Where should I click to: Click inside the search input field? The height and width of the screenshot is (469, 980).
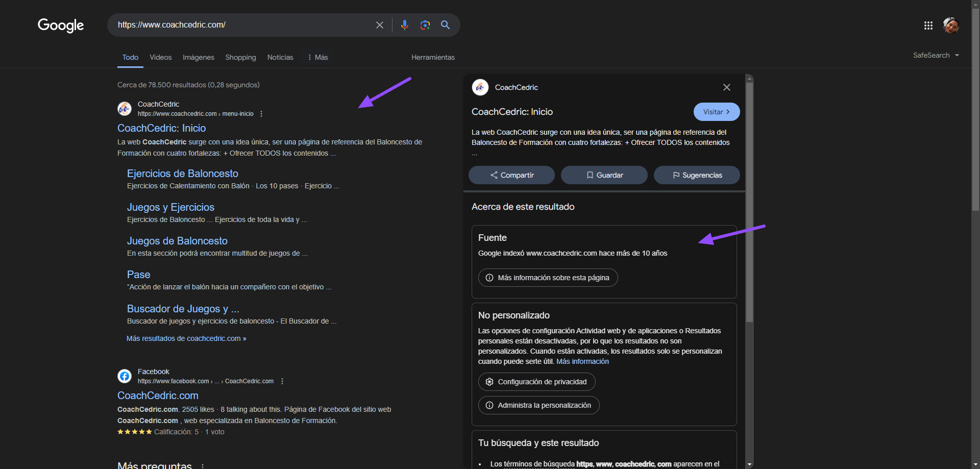(240, 25)
